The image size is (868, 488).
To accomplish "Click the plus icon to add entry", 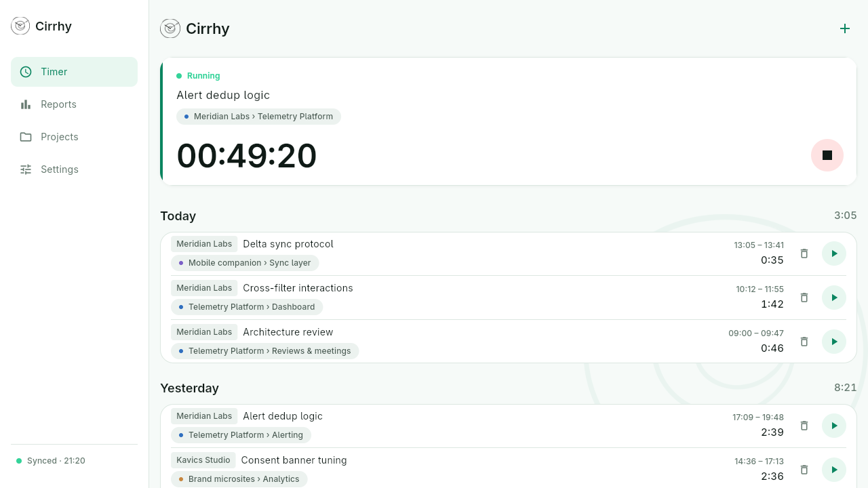I will pyautogui.click(x=845, y=28).
